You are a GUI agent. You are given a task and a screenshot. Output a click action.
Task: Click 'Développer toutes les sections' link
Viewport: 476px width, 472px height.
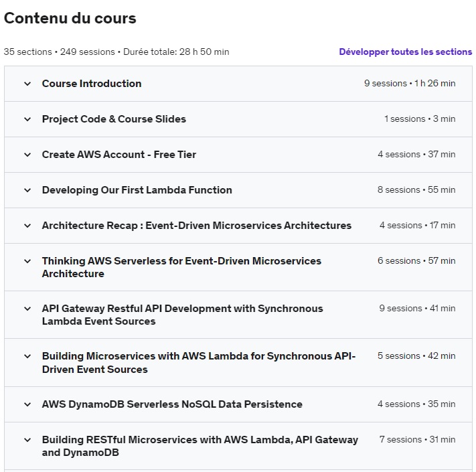coord(405,52)
